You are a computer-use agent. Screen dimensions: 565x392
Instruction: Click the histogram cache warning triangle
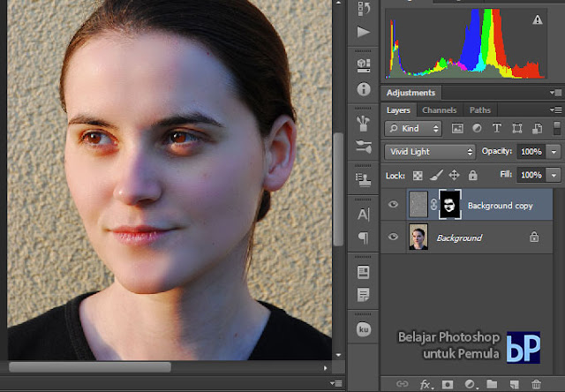tap(538, 19)
